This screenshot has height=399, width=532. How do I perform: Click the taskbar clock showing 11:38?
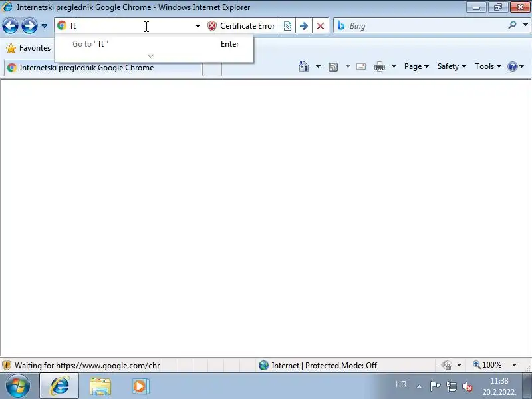[499, 386]
